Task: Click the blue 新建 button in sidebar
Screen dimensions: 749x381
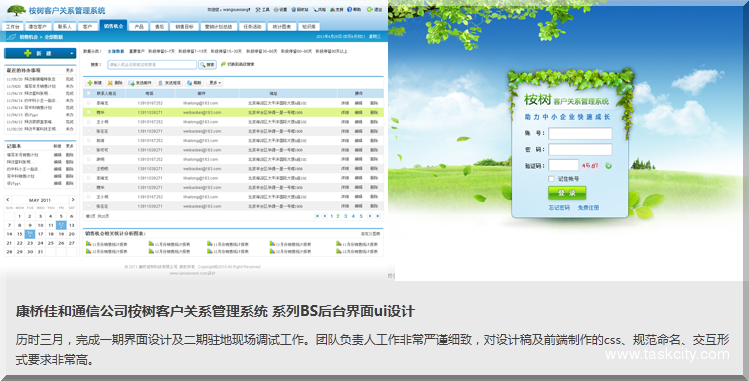Action: [40, 53]
